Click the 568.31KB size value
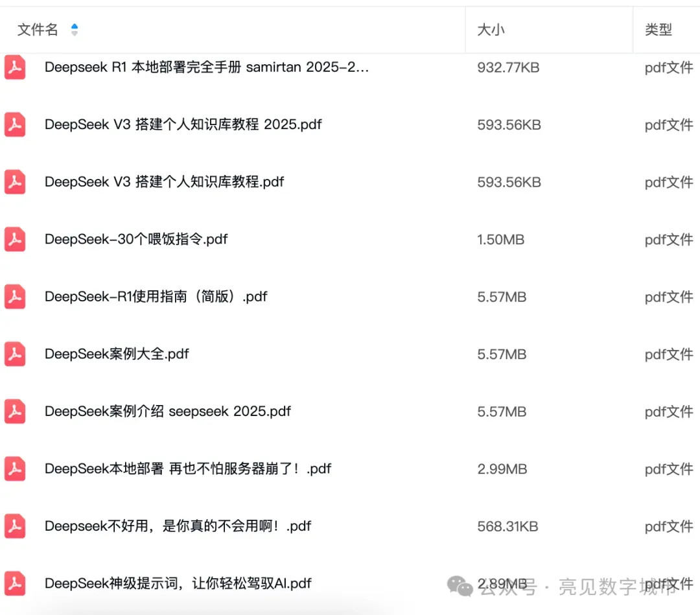This screenshot has height=615, width=700. (x=507, y=526)
